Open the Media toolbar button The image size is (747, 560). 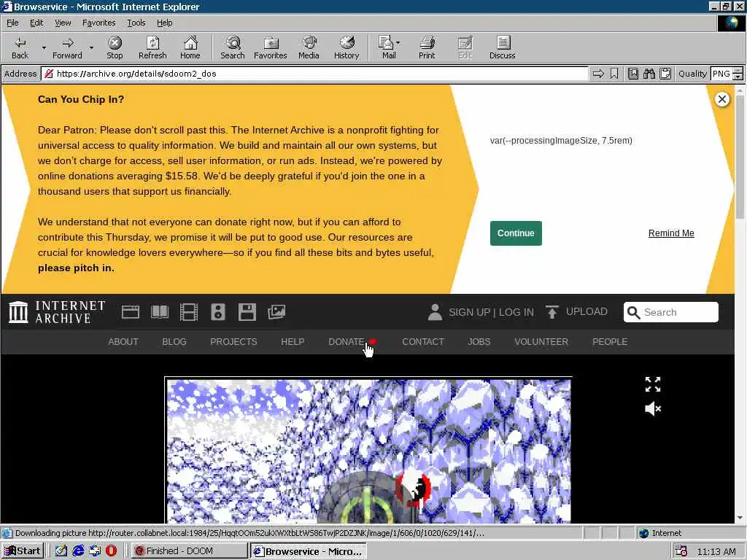(x=309, y=47)
